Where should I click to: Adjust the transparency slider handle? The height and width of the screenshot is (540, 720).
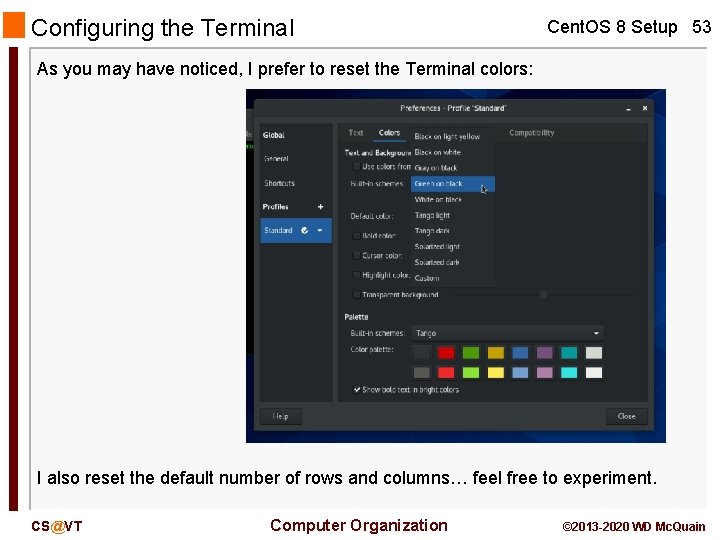pos(544,295)
